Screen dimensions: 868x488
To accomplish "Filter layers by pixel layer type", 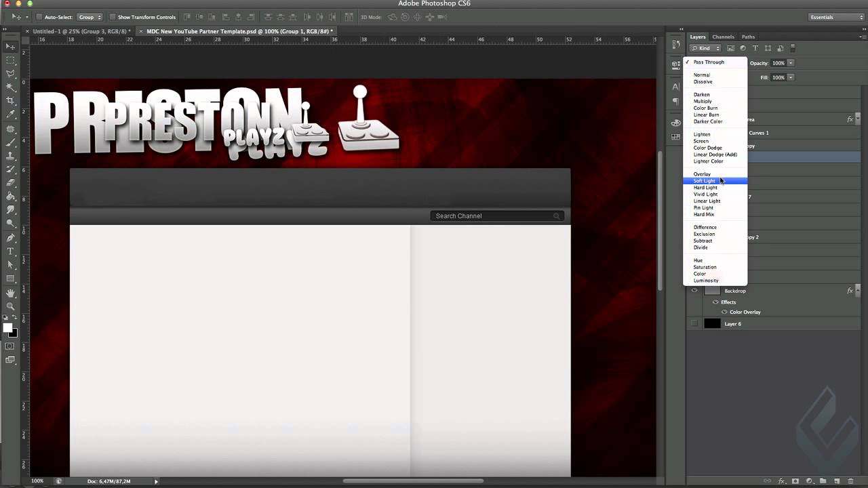I will coord(730,48).
